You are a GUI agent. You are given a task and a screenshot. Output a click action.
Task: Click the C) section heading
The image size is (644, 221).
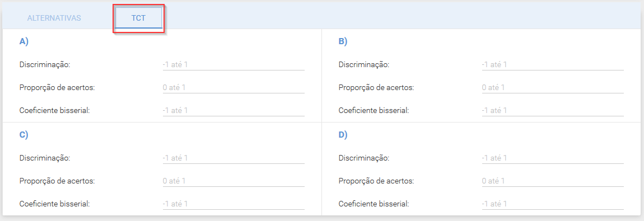[x=24, y=134]
